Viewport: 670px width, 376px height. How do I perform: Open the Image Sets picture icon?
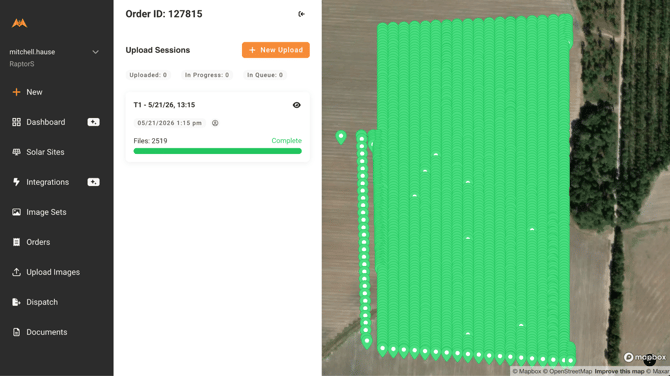click(x=16, y=212)
